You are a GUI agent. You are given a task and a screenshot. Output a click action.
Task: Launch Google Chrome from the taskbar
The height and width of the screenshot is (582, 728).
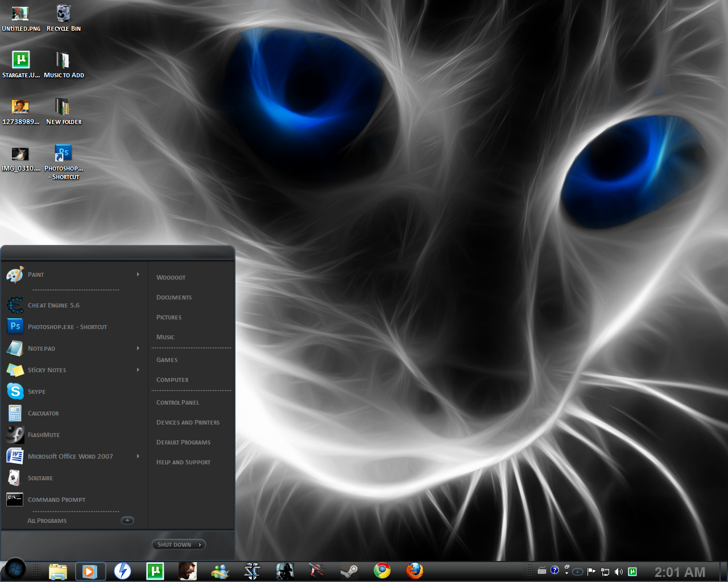pos(382,571)
